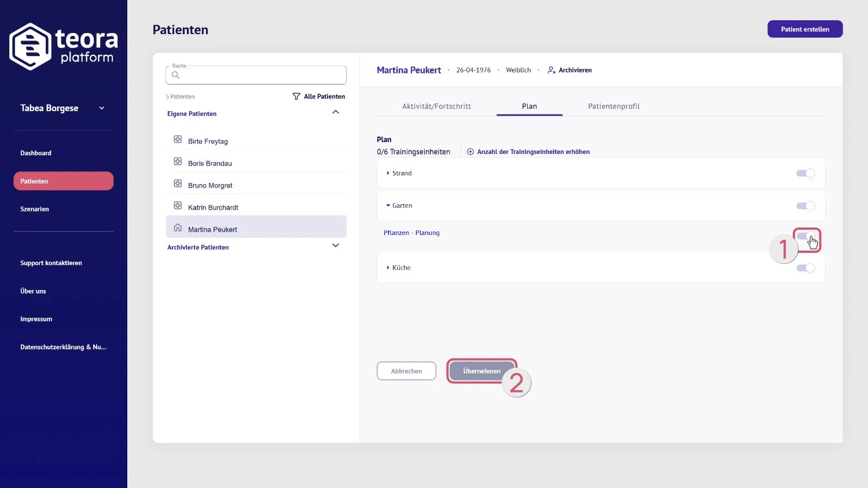Click the filter funnel icon

click(296, 96)
